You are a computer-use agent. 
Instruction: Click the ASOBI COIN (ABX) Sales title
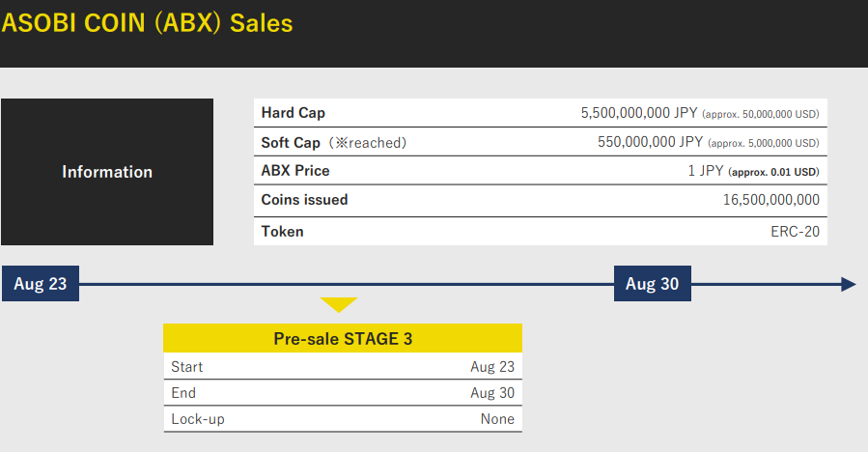tap(148, 23)
